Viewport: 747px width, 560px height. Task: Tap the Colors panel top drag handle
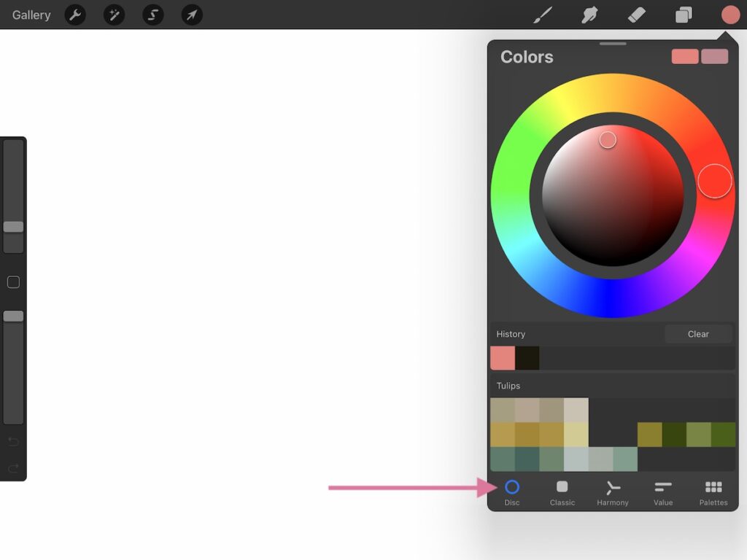[x=613, y=44]
